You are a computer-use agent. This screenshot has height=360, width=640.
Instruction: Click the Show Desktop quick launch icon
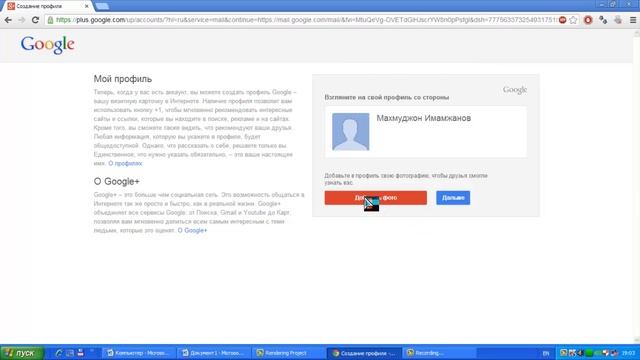point(70,353)
